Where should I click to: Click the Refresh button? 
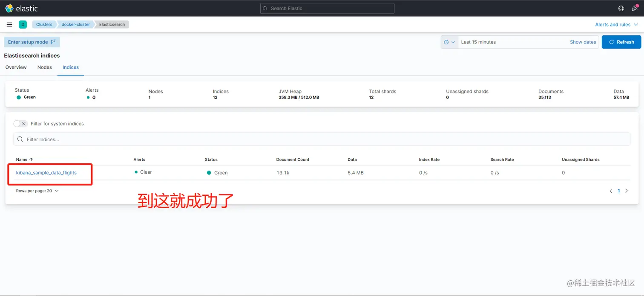tap(621, 42)
